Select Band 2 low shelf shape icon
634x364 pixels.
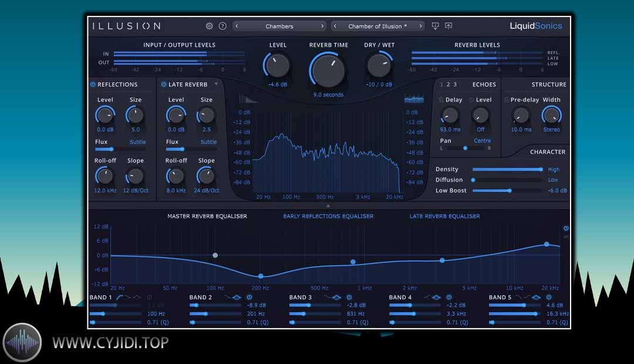coord(228,297)
